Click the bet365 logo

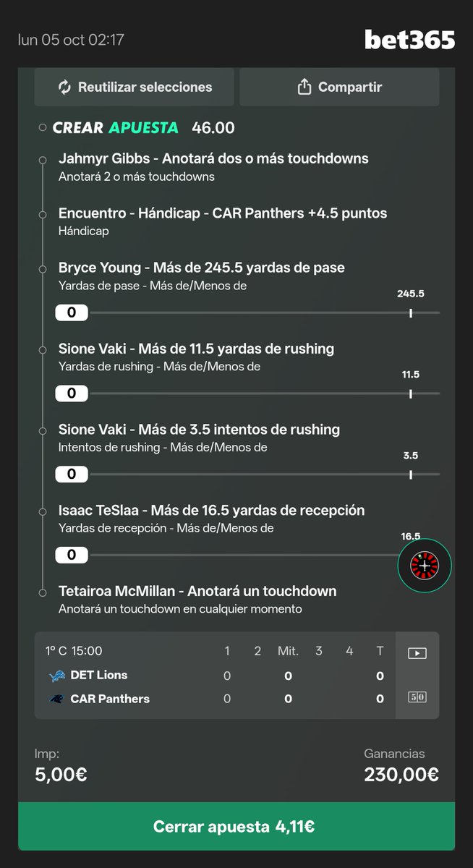point(409,40)
